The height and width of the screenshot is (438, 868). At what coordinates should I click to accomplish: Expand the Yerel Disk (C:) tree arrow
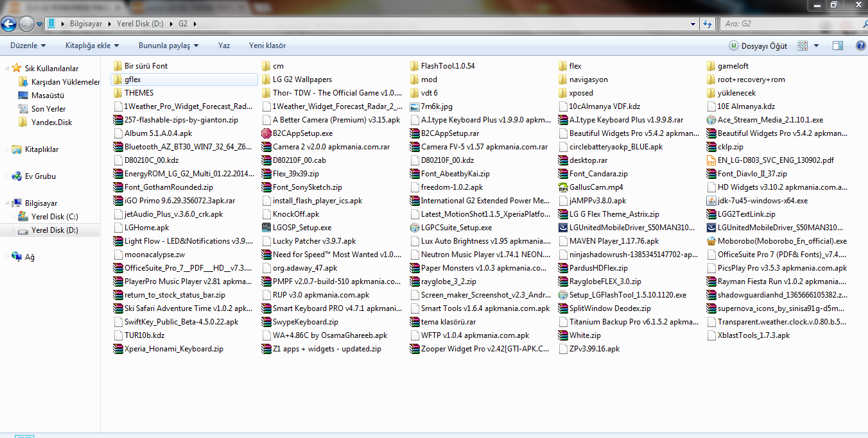click(x=13, y=217)
